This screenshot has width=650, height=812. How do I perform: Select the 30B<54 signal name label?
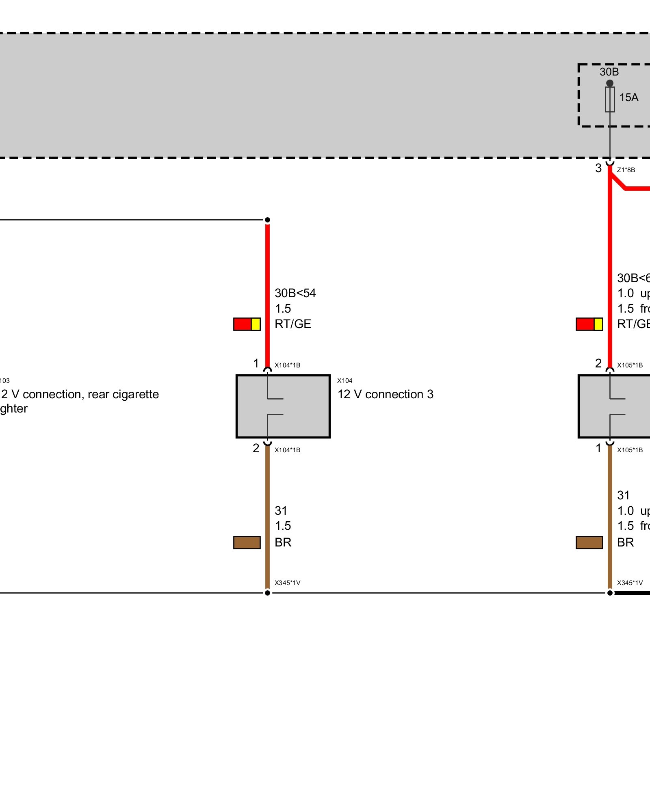click(295, 293)
